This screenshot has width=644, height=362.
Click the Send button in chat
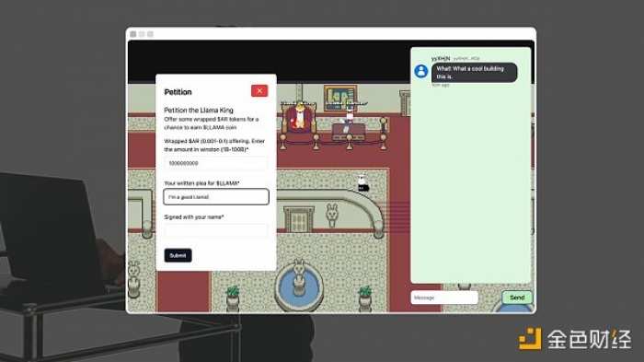[517, 298]
